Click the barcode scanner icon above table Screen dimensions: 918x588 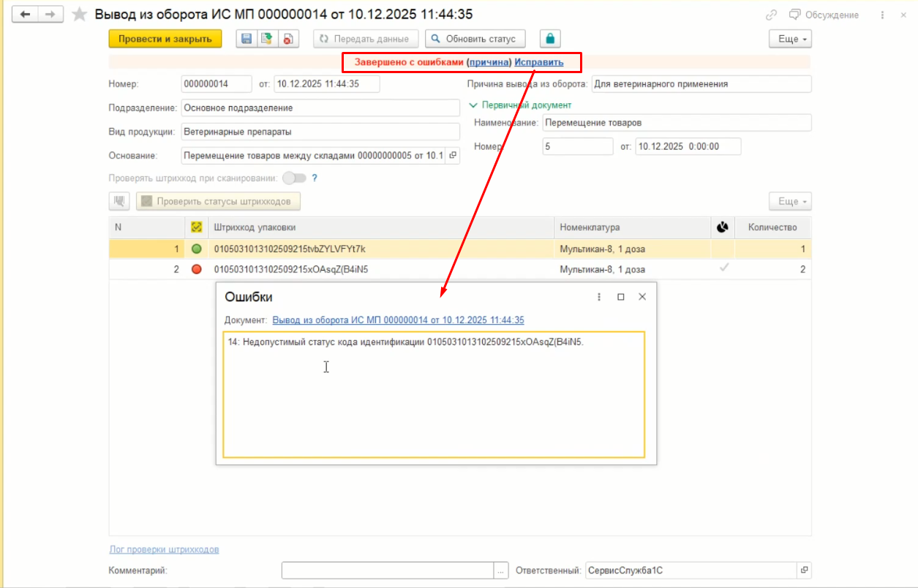tap(119, 201)
